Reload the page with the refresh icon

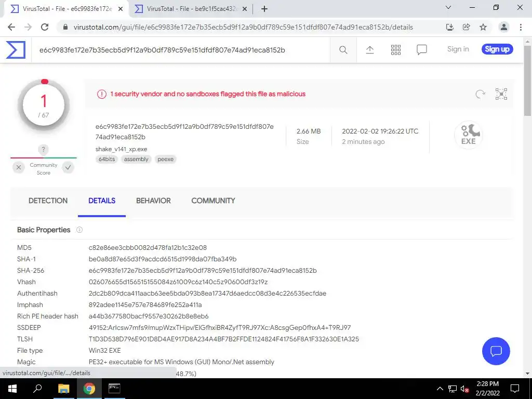(x=45, y=27)
